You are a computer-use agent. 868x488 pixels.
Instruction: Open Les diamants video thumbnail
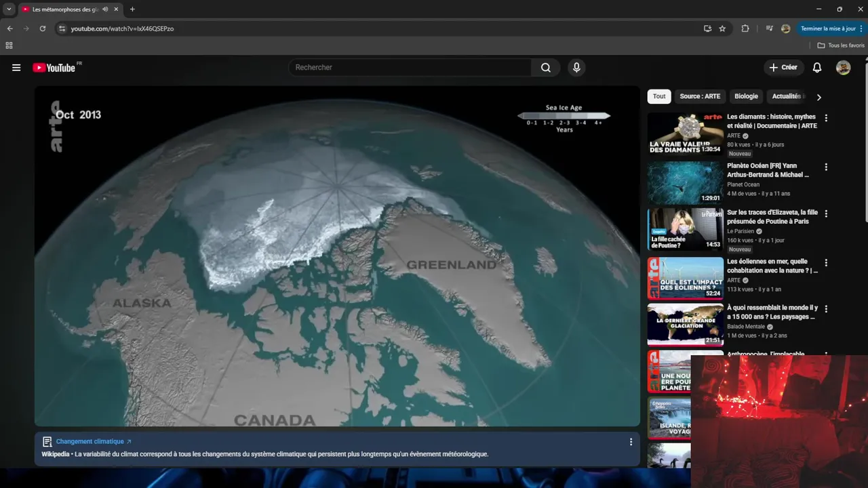click(685, 134)
